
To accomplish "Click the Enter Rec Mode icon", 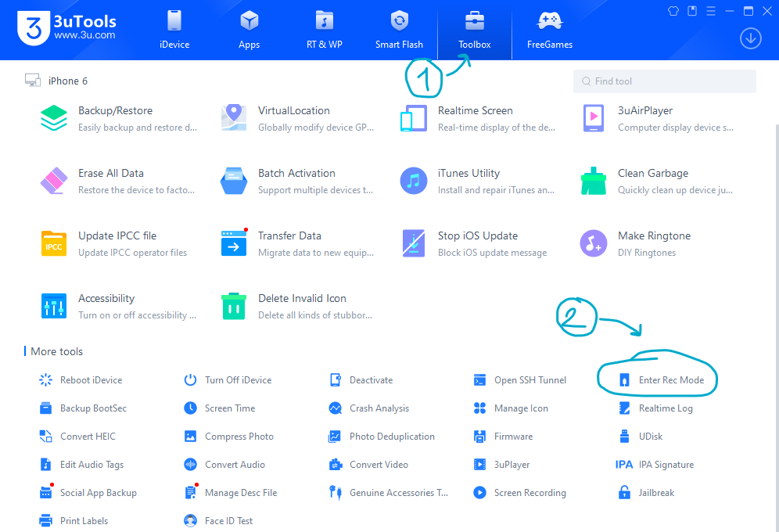I will point(624,380).
